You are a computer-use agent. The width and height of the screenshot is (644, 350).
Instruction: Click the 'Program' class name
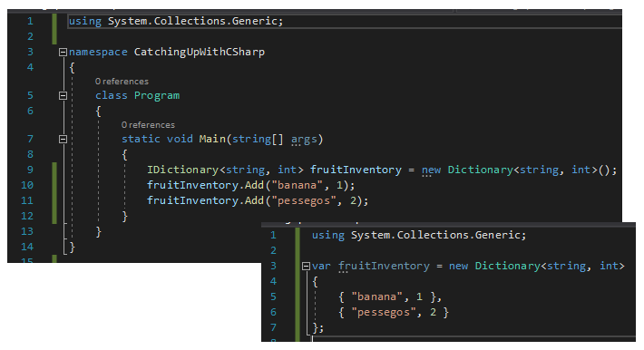click(x=157, y=96)
